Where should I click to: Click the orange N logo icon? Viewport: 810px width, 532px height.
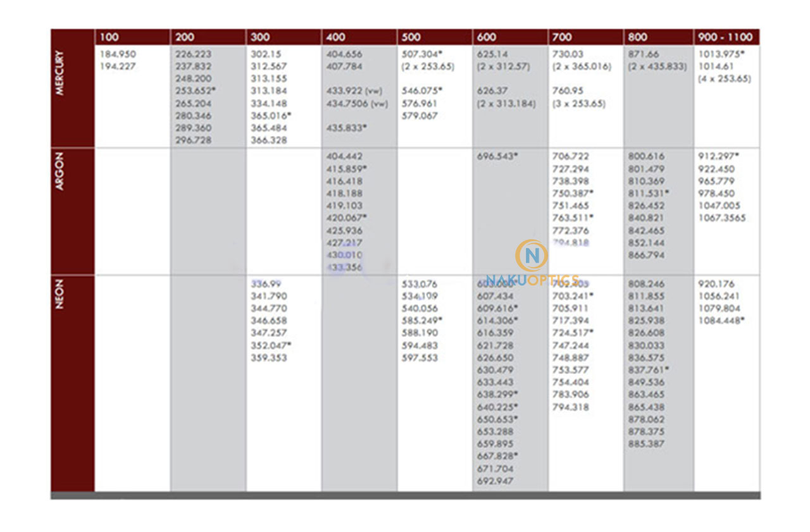pos(531,256)
